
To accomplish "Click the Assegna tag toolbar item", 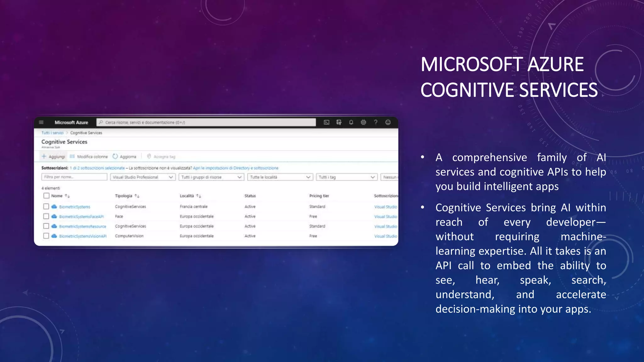I will 161,156.
